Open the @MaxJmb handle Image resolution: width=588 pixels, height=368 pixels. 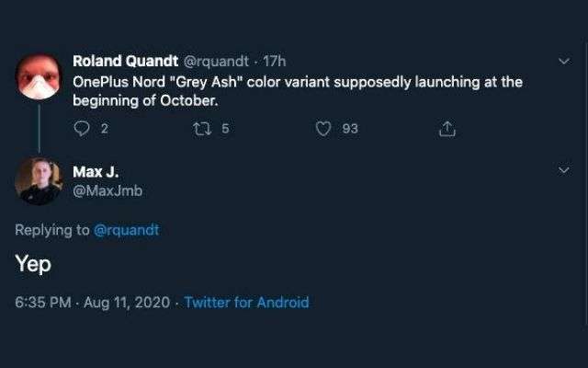pos(107,190)
